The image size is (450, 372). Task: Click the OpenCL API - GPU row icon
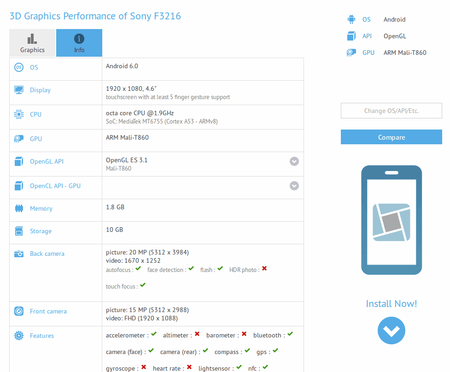tap(19, 186)
